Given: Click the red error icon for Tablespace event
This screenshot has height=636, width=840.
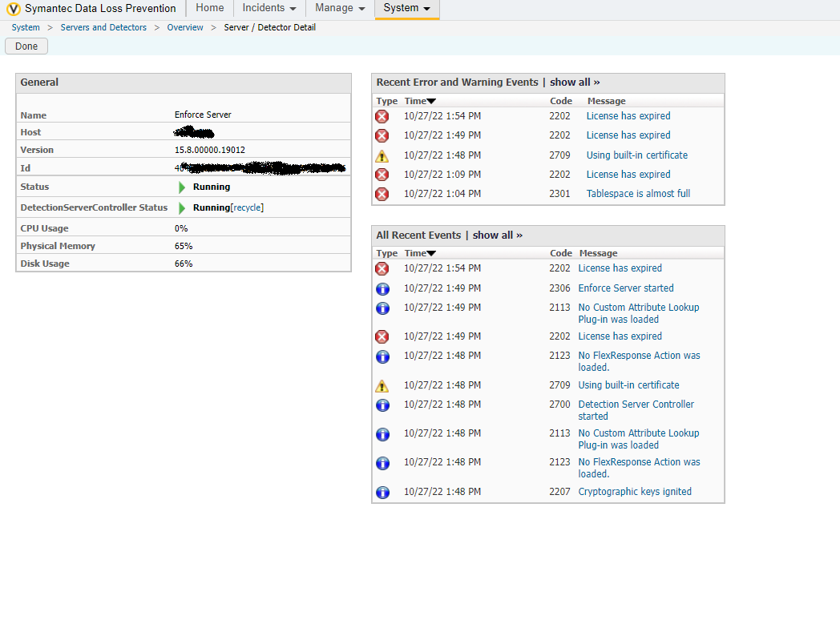Looking at the screenshot, I should point(382,194).
